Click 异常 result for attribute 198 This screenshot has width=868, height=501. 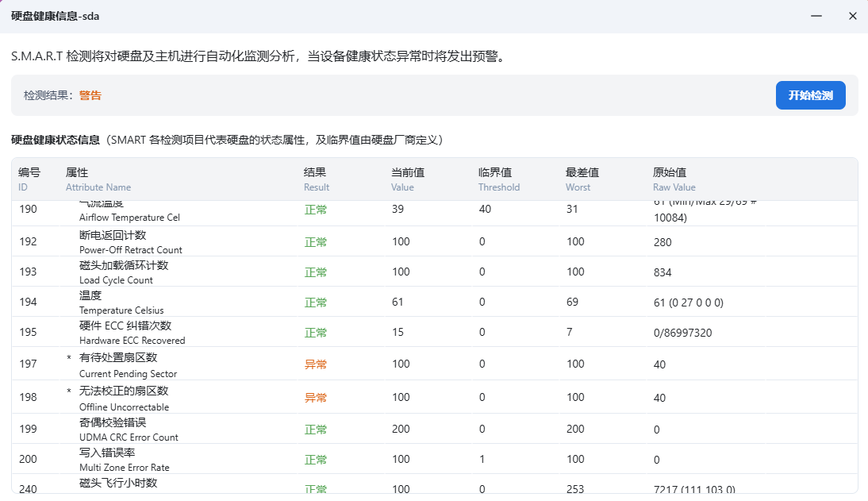(316, 398)
